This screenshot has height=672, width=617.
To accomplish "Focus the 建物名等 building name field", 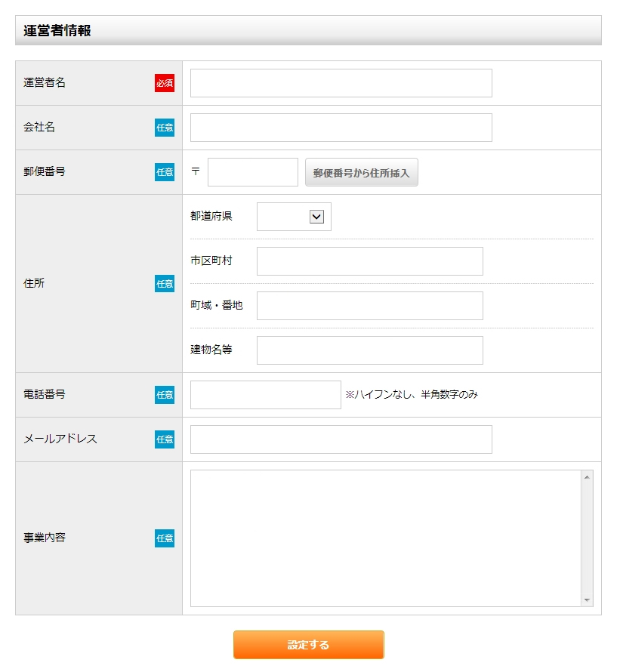I will [369, 350].
